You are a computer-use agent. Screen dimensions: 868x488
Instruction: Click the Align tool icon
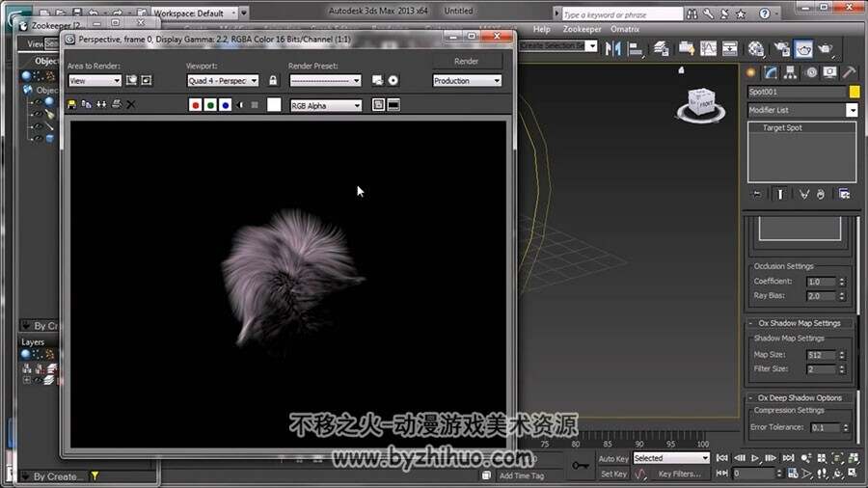(x=636, y=49)
